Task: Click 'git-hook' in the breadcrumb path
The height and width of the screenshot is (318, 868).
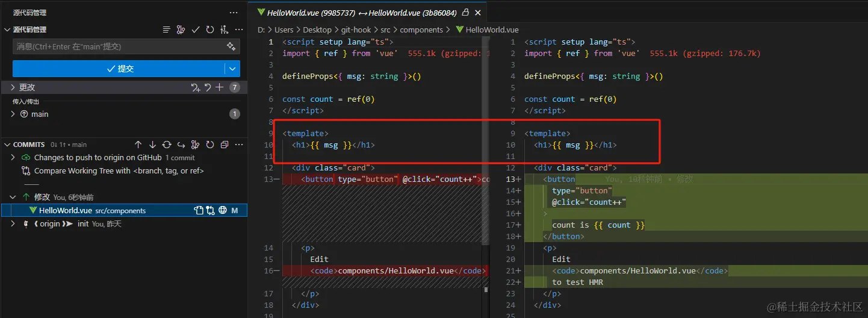Action: 356,30
